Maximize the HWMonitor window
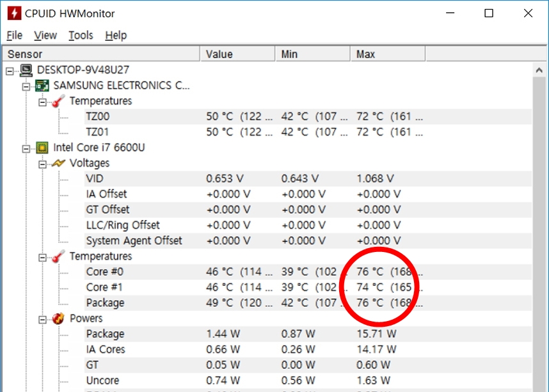Image resolution: width=549 pixels, height=392 pixels. (x=489, y=13)
